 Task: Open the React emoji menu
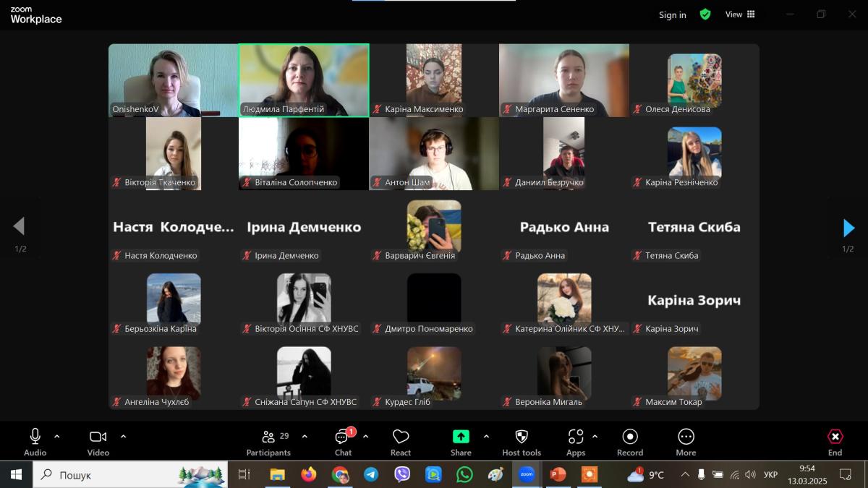(x=401, y=441)
